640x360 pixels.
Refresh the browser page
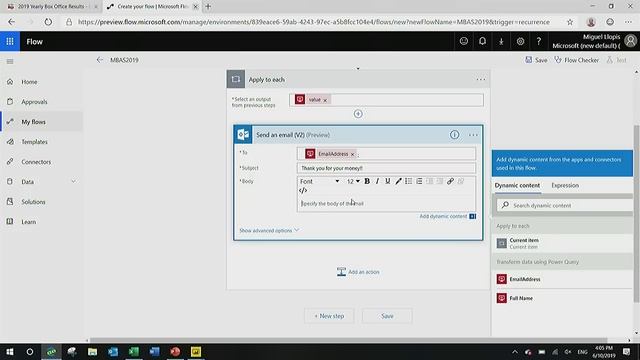coord(48,22)
